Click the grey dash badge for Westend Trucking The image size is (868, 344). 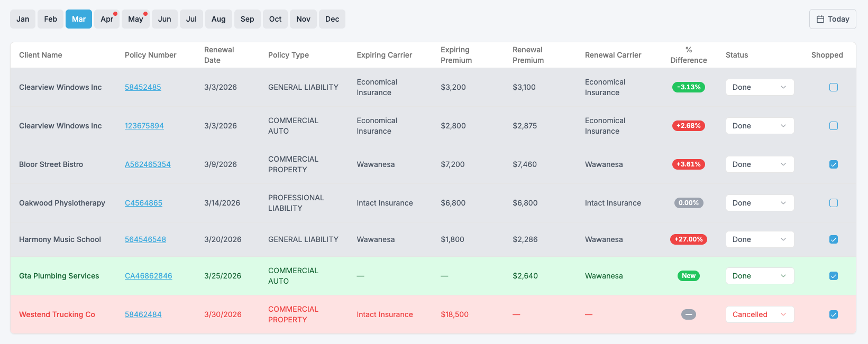[688, 314]
